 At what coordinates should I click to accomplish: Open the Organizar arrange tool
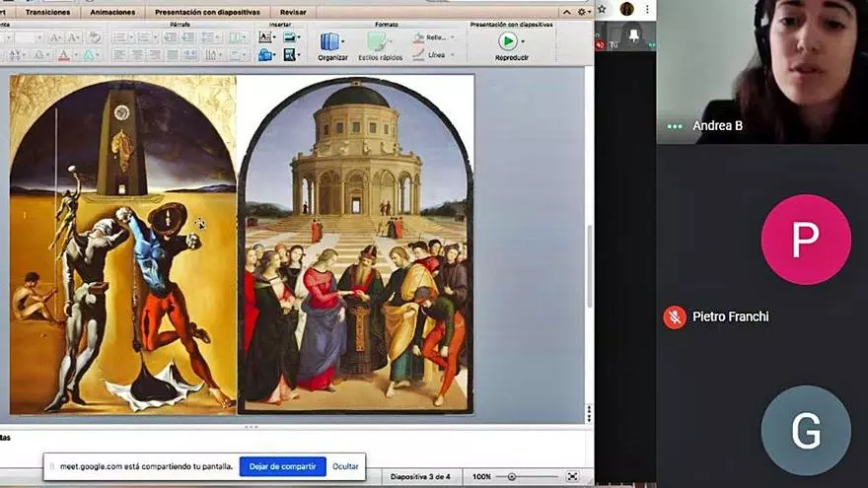[x=331, y=42]
